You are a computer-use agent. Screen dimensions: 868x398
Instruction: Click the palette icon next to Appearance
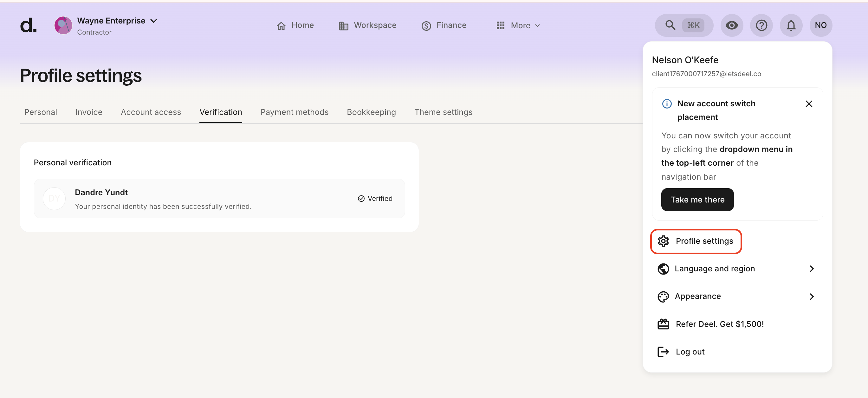click(x=663, y=296)
